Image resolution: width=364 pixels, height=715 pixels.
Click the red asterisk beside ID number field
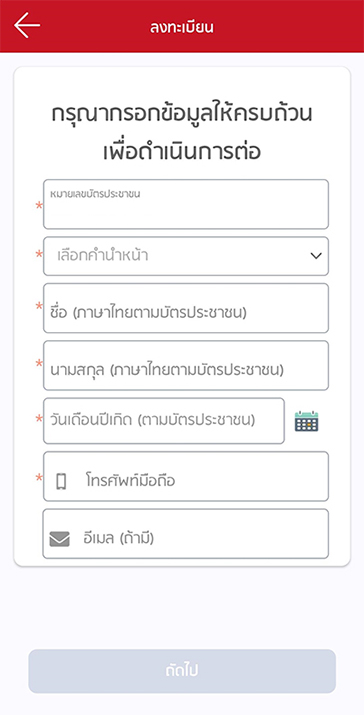coord(40,207)
